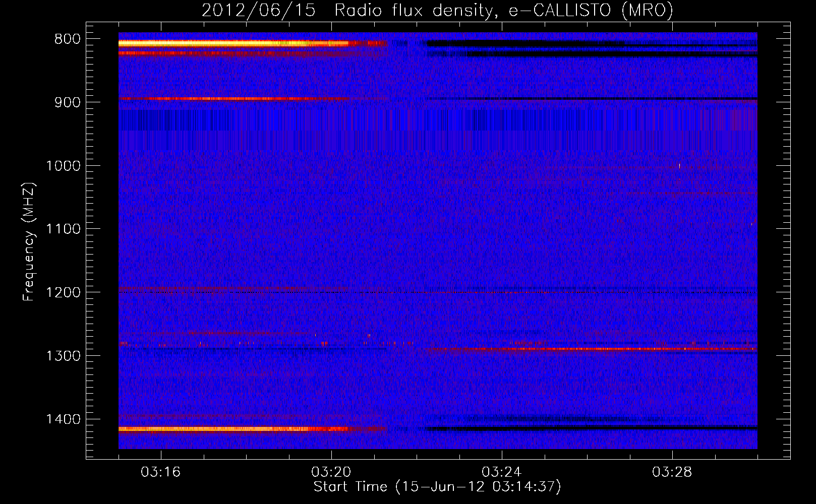Image resolution: width=816 pixels, height=504 pixels.
Task: Select the '1000' frequency axis label
Action: 63,166
